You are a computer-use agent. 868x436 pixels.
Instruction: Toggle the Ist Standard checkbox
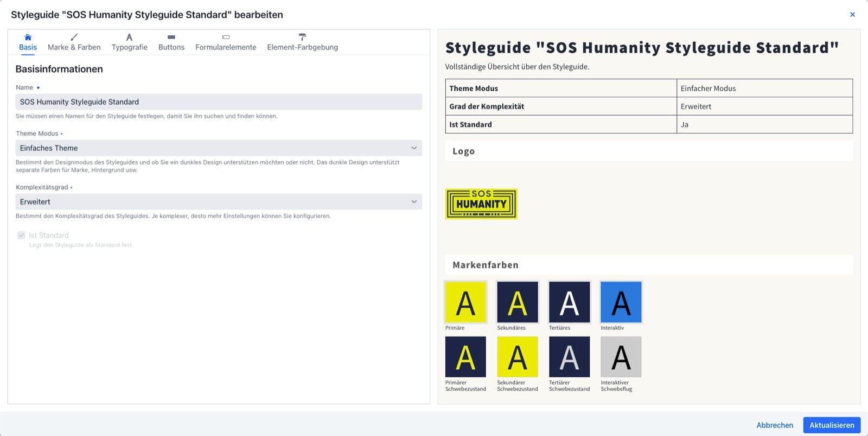coord(21,235)
